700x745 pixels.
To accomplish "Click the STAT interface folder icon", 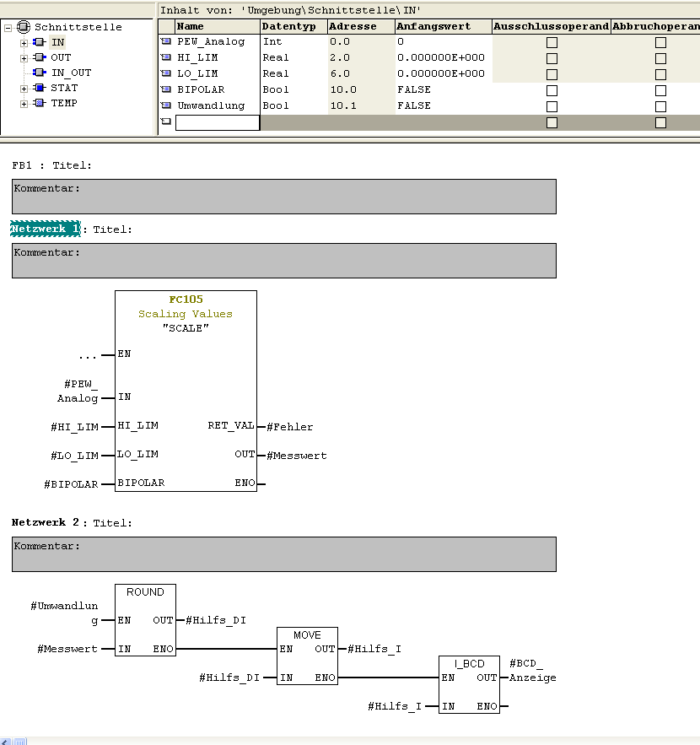I will 40,88.
